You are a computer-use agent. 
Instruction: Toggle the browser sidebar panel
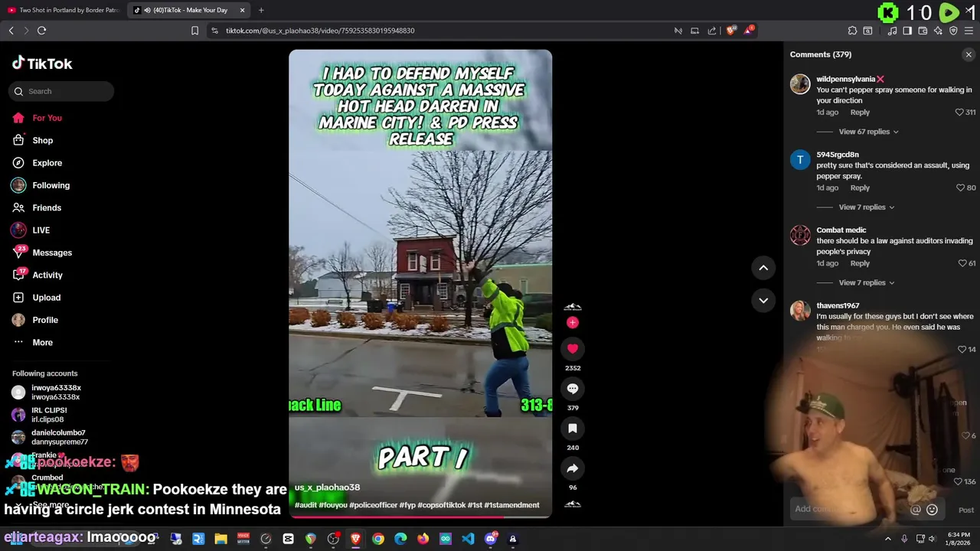(907, 31)
